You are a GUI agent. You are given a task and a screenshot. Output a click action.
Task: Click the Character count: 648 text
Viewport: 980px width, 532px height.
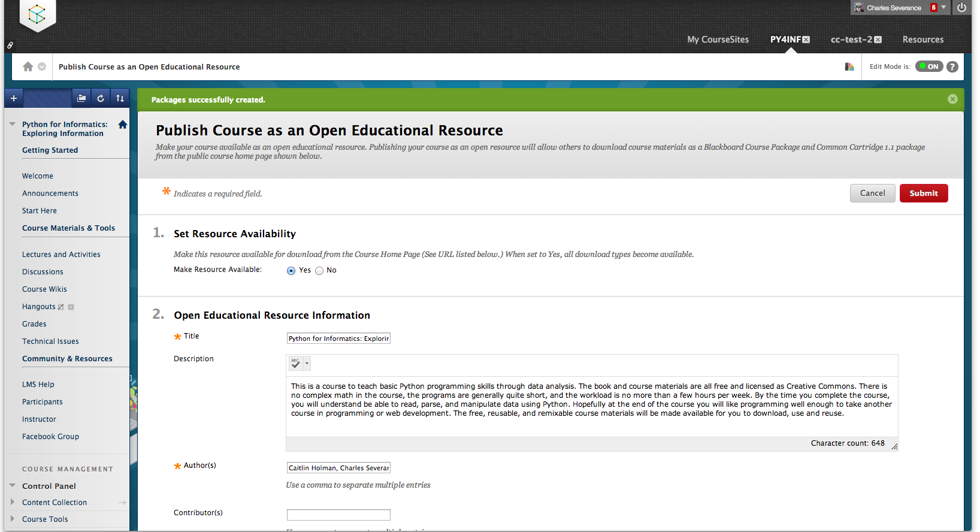(848, 443)
